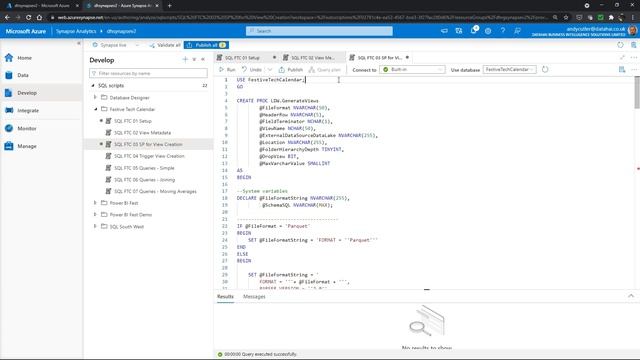Viewport: 640px width, 360px height.
Task: Discard all changes with trash icon
Action: coord(633,45)
